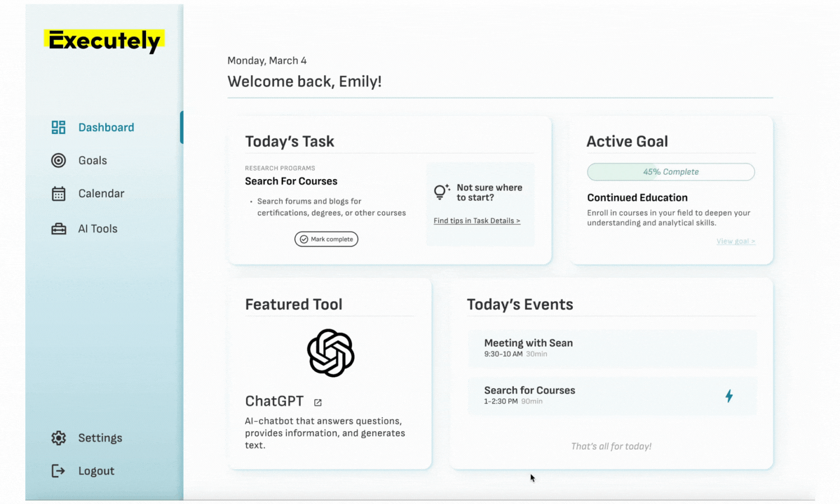
Task: Click Welcome back, Emily! greeting
Action: pos(305,82)
